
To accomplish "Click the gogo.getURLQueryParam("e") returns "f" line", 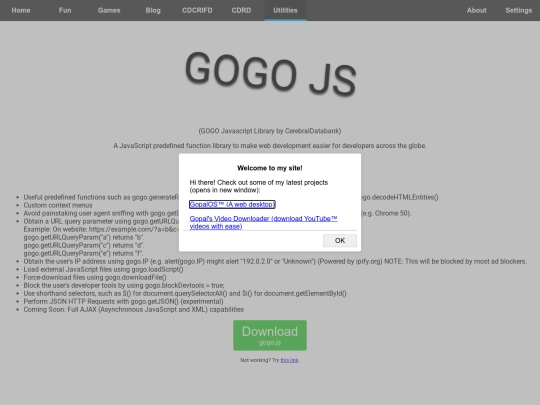I will 83,253.
